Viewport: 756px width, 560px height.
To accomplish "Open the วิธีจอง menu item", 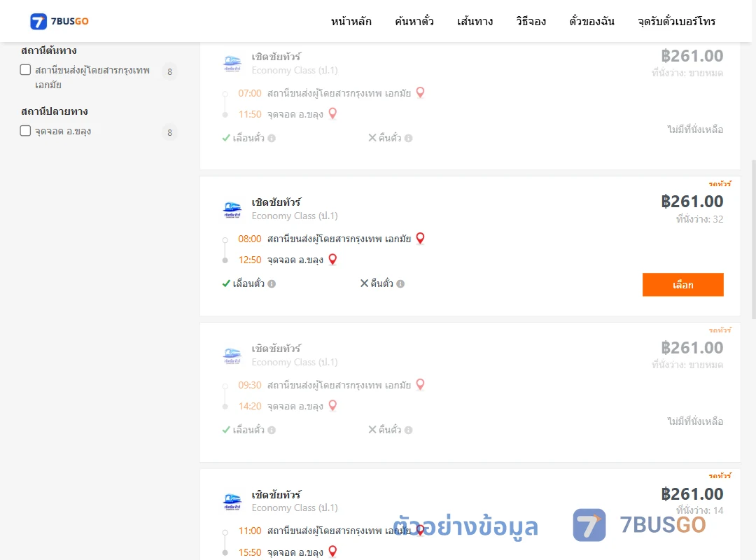I will [x=531, y=21].
